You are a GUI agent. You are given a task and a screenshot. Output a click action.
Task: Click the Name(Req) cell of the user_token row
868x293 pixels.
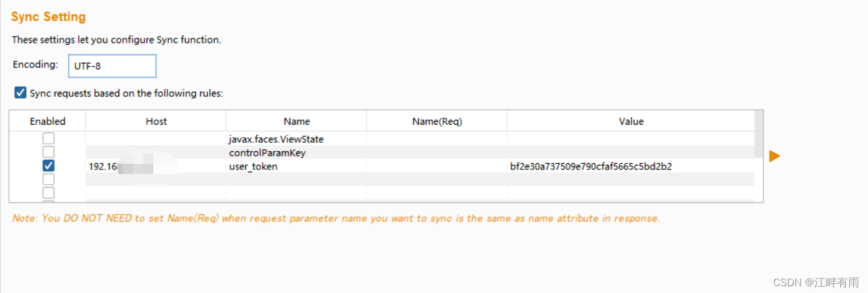point(437,166)
